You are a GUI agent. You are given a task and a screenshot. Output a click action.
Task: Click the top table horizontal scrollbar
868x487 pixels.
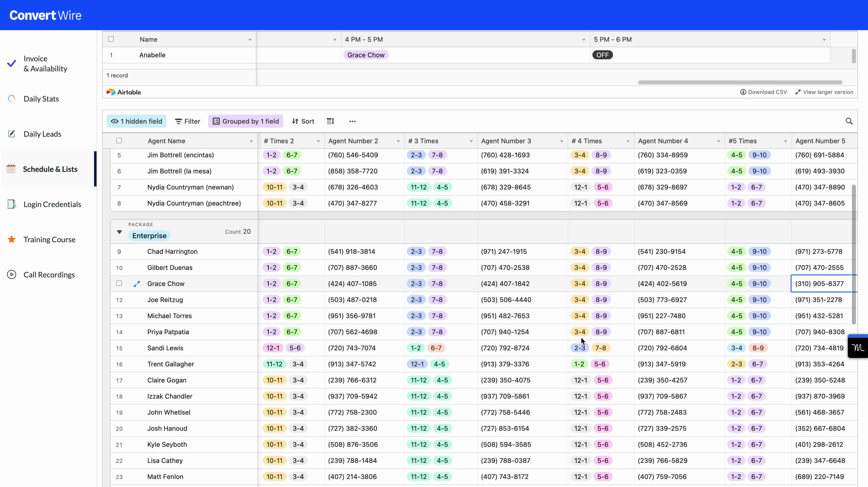[x=740, y=82]
